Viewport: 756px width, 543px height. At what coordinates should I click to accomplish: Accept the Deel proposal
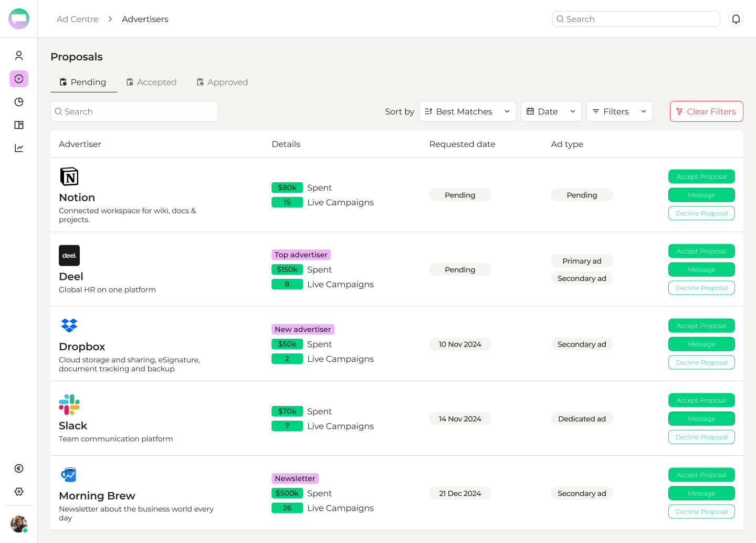pyautogui.click(x=701, y=251)
